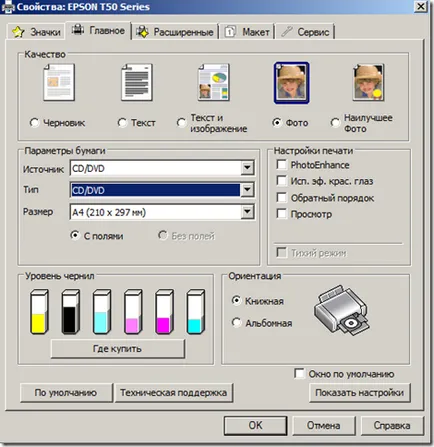Click the Фото quality picture icon

coord(291,83)
